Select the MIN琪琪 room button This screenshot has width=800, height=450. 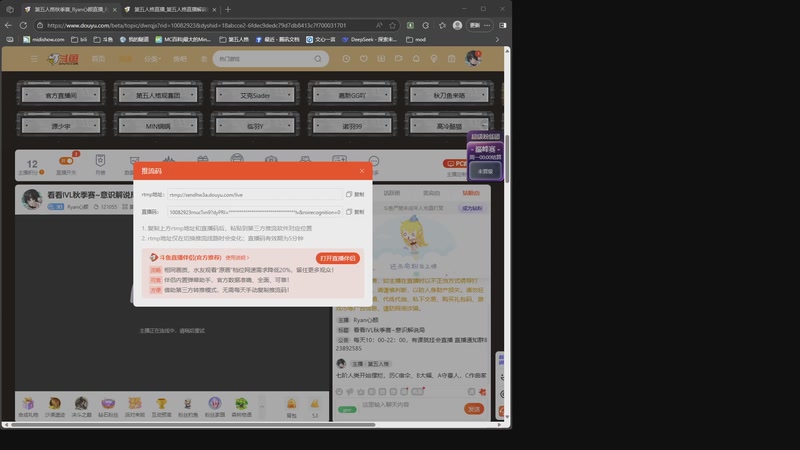pyautogui.click(x=158, y=126)
